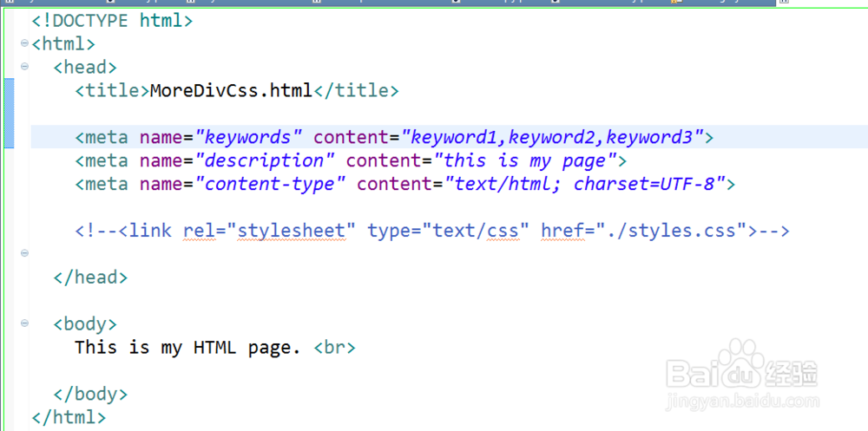Toggle fold marker below the stylesheet comment line
The width and height of the screenshot is (868, 431).
coord(24,253)
